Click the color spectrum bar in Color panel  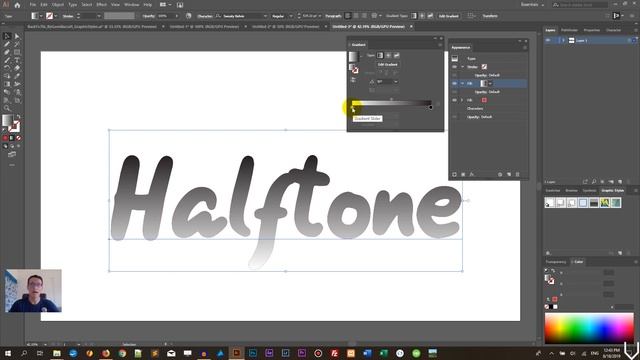(589, 328)
